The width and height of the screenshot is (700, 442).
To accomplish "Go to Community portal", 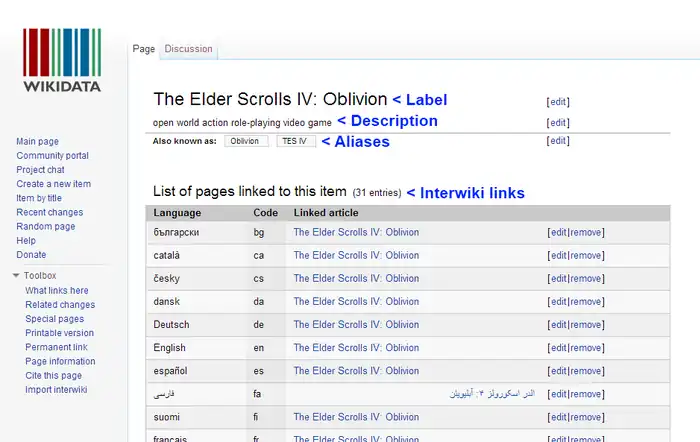I will point(52,156).
